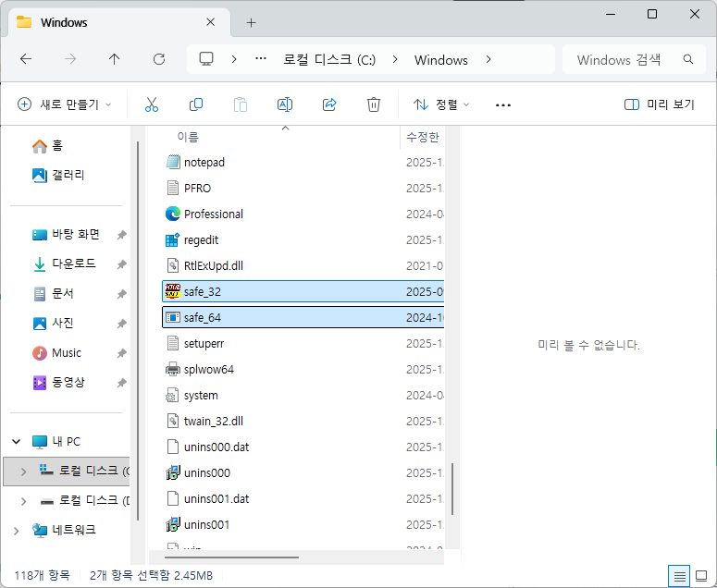This screenshot has height=588, width=717.
Task: Open Gallery (갤러리) in sidebar
Action: click(x=58, y=175)
